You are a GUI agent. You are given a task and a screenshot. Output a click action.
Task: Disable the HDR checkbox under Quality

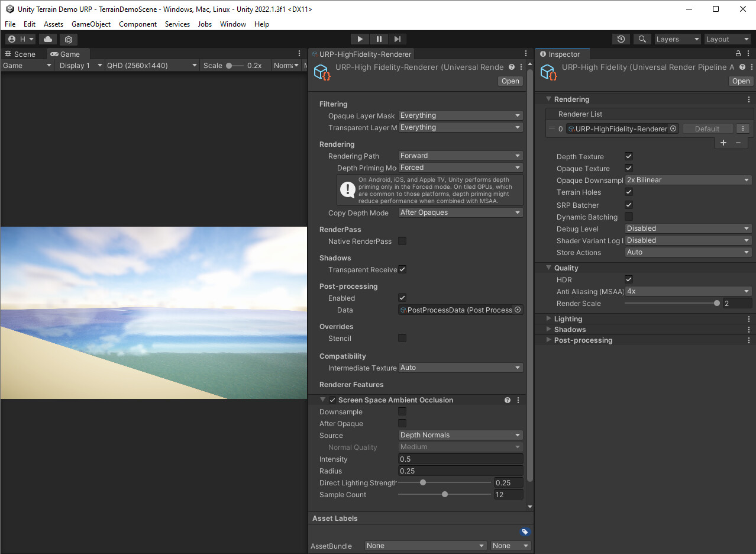click(x=628, y=279)
